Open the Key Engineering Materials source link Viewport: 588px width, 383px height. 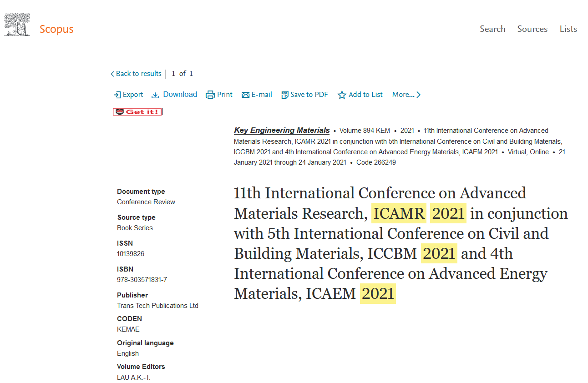(x=282, y=131)
